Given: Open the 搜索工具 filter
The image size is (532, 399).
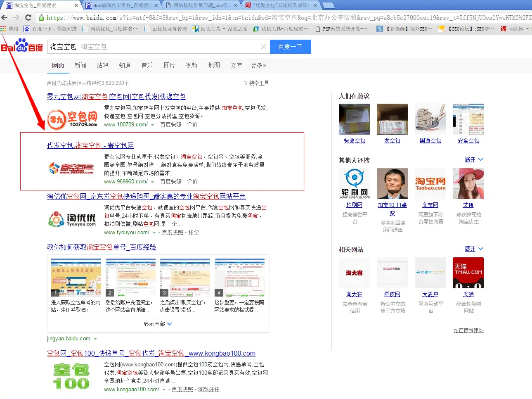Looking at the screenshot, I should coord(256,83).
